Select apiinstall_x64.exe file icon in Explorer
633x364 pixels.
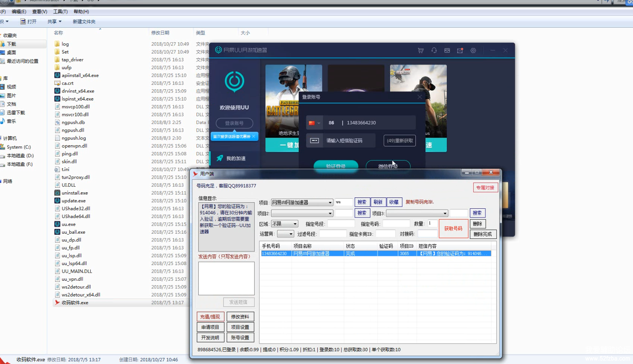(58, 75)
